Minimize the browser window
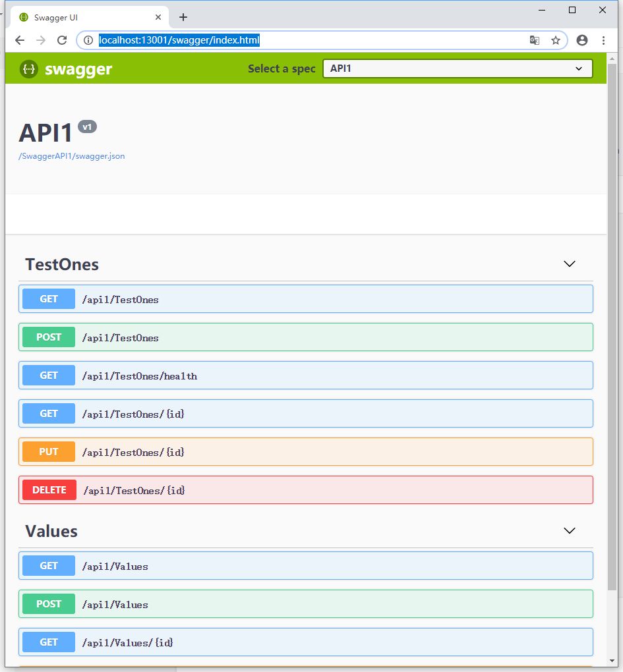Viewport: 623px width, 672px height. click(x=542, y=10)
